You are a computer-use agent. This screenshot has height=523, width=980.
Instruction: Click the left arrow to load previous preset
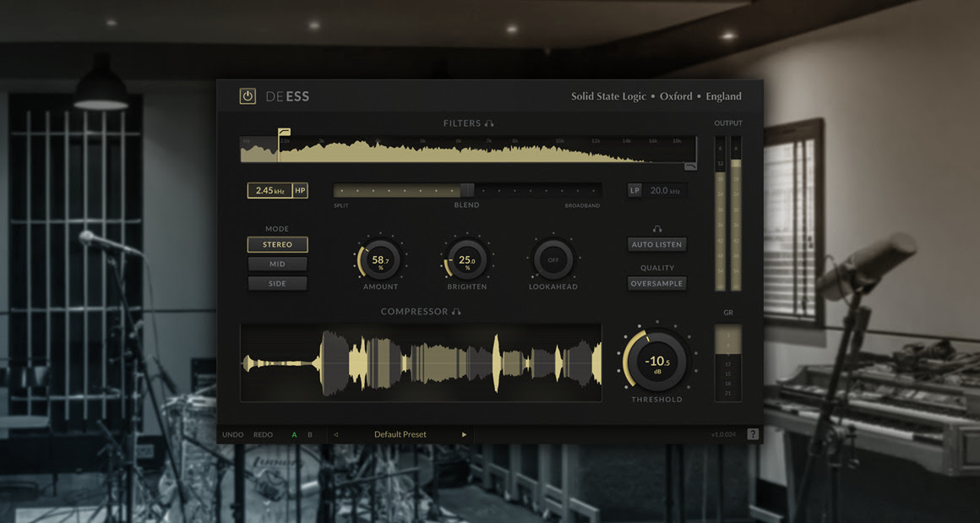point(337,434)
